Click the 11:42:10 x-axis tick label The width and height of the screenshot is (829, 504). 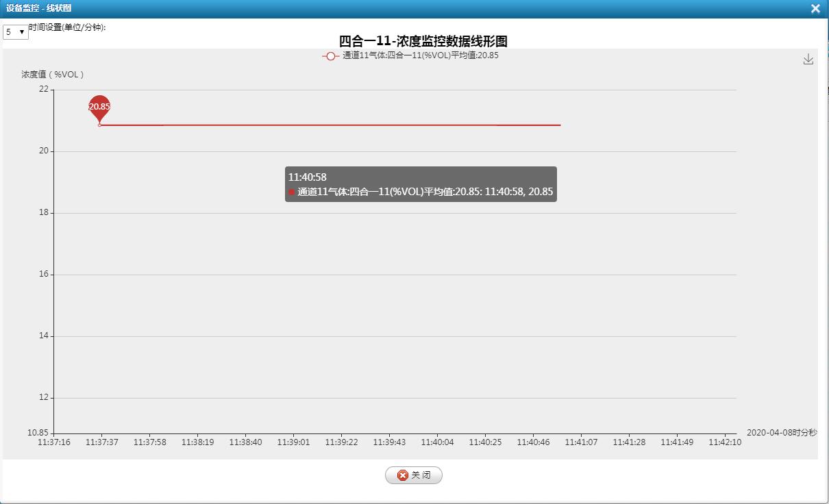click(725, 442)
